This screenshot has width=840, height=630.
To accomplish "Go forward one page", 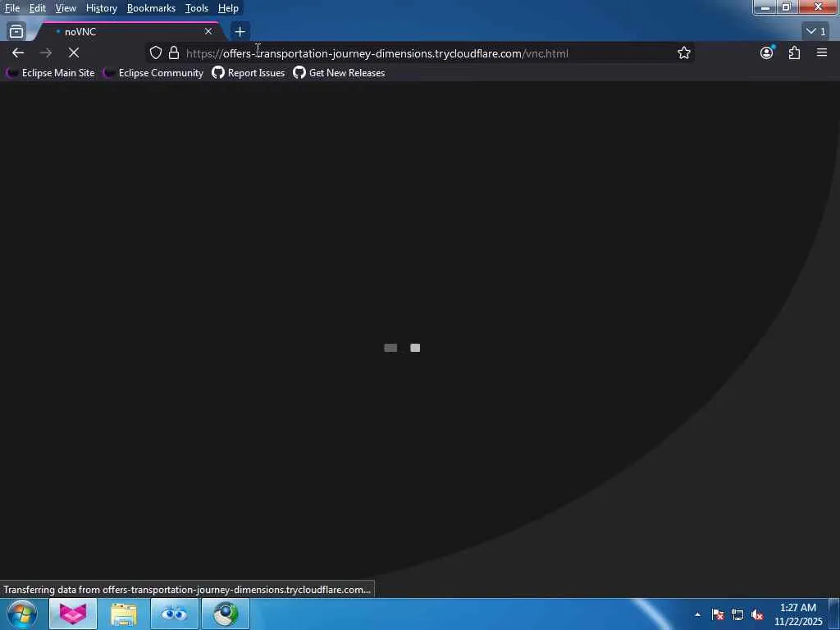I will pos(46,52).
